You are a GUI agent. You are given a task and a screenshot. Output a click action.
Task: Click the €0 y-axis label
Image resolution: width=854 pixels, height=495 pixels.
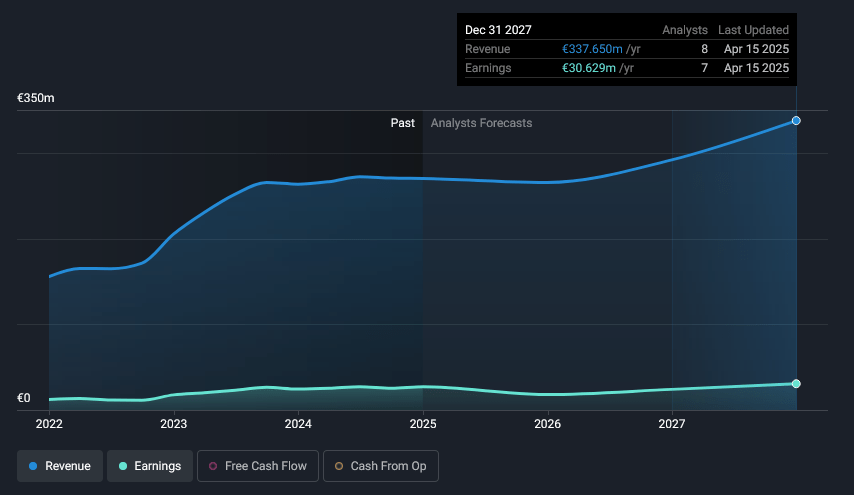tap(24, 398)
